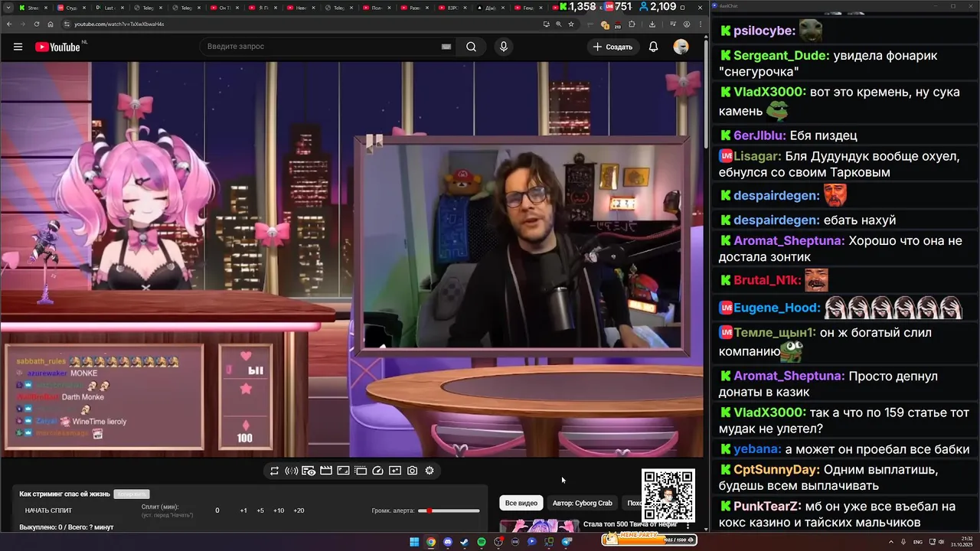The image size is (980, 551).
Task: Click the broadcast waves icon under video
Action: 291,471
